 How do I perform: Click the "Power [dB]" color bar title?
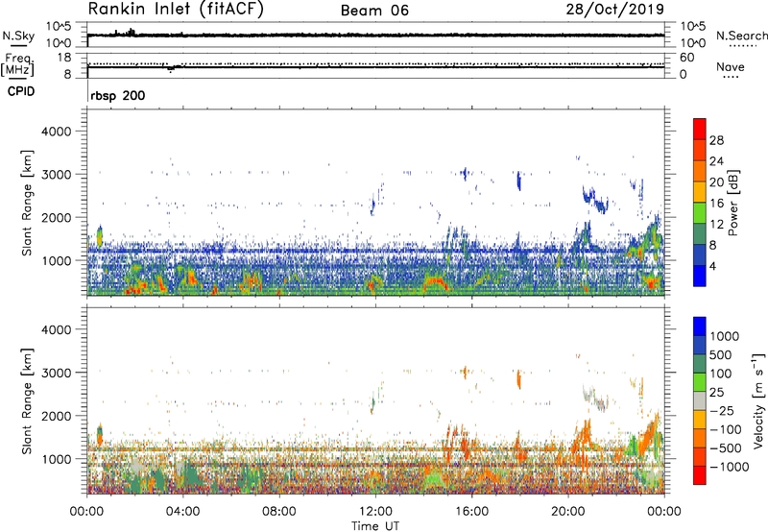(x=733, y=203)
